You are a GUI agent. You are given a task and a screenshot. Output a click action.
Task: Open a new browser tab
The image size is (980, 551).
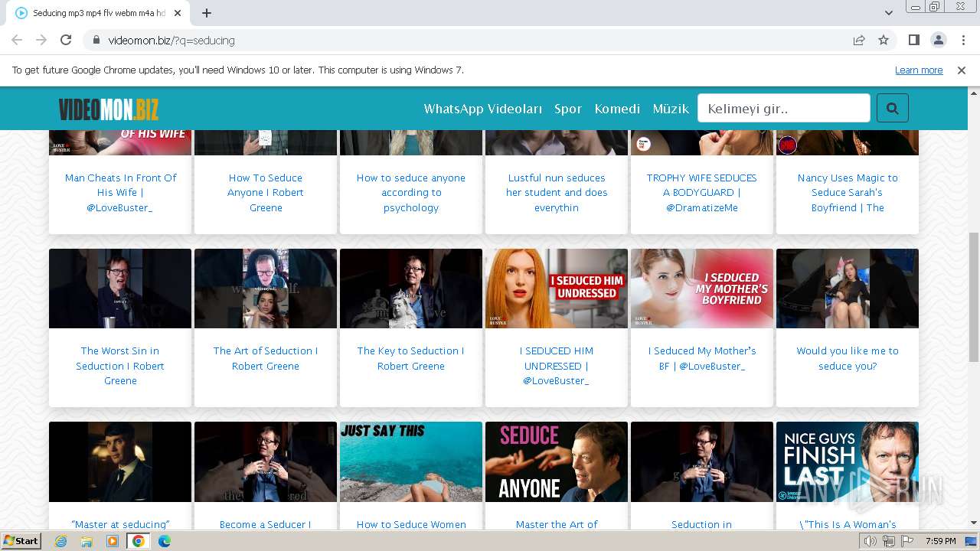coord(207,13)
